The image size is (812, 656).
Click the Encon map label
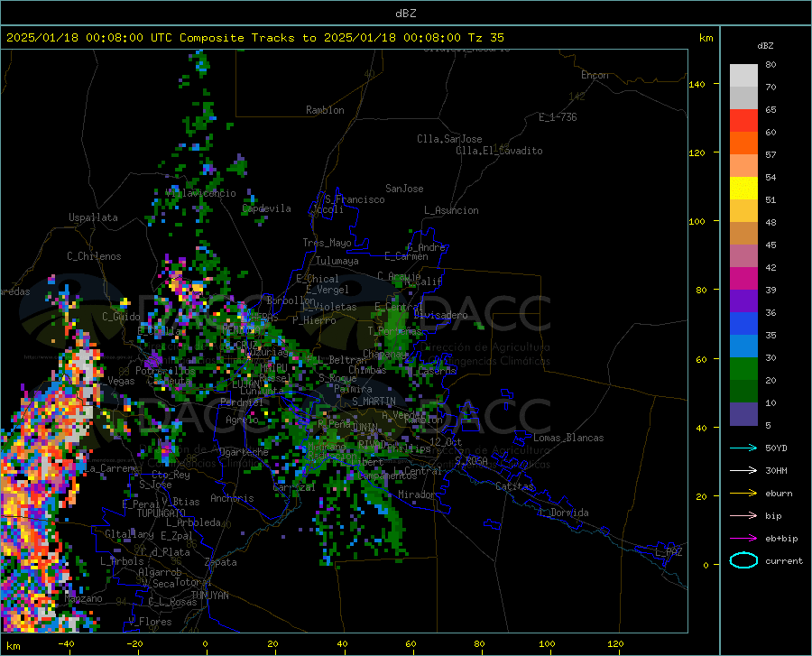point(595,75)
